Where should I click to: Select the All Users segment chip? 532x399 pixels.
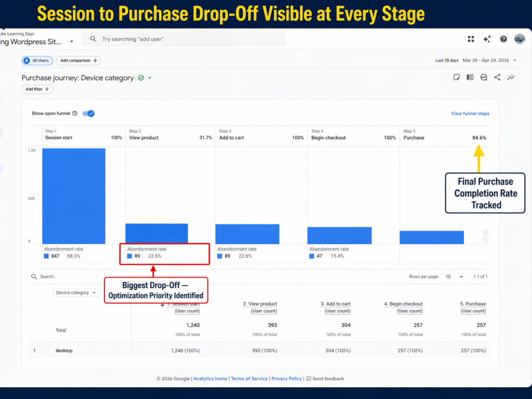[37, 61]
